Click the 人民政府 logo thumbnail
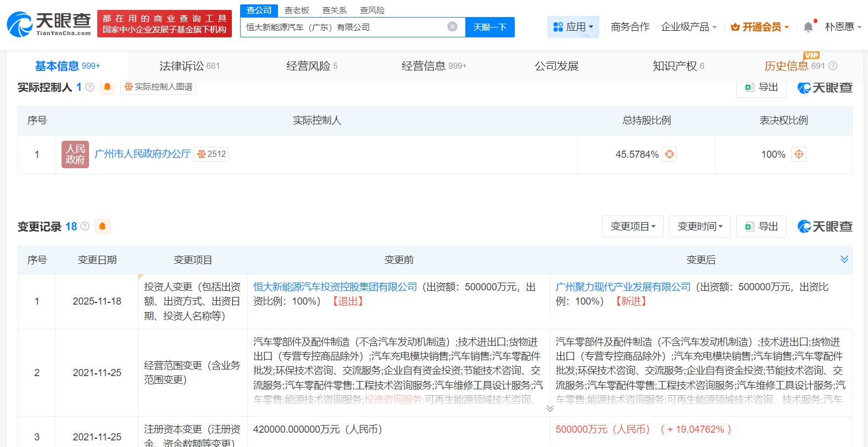Image resolution: width=868 pixels, height=447 pixels. coord(75,154)
